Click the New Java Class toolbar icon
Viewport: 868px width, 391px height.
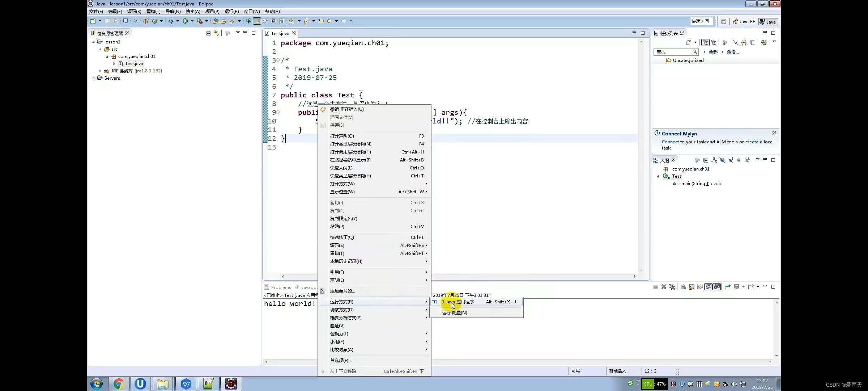[155, 21]
